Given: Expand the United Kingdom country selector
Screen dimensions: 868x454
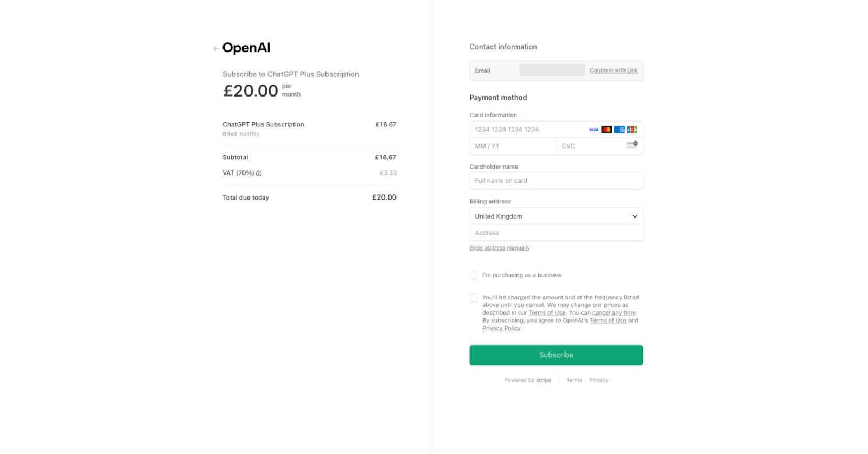Looking at the screenshot, I should pyautogui.click(x=556, y=216).
